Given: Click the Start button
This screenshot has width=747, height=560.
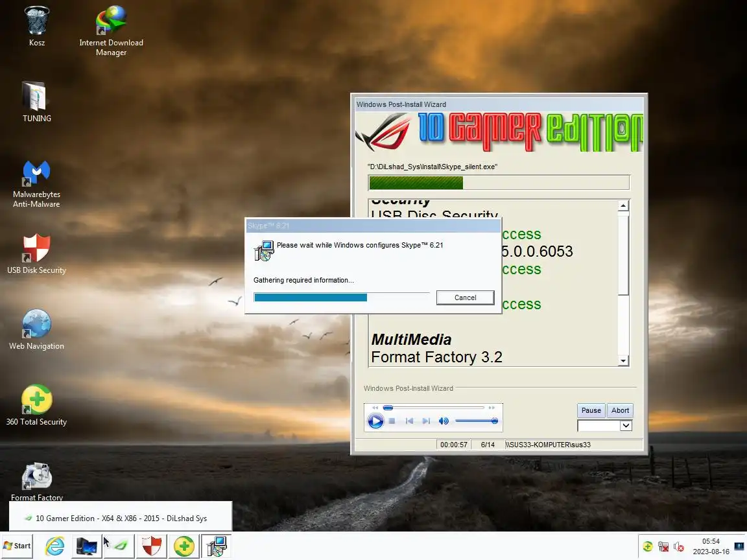Looking at the screenshot, I should 17,546.
